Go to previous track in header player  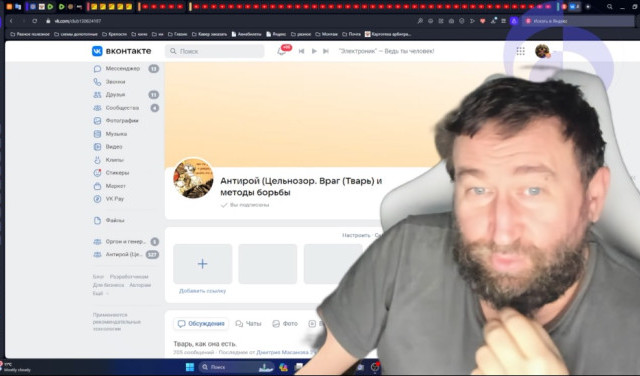click(x=302, y=51)
